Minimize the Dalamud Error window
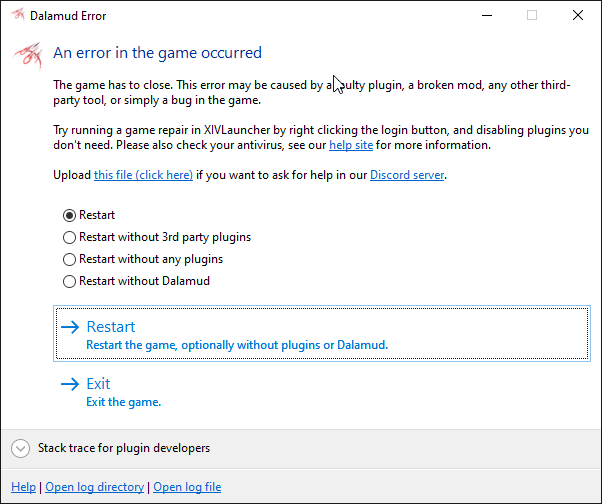 point(487,15)
